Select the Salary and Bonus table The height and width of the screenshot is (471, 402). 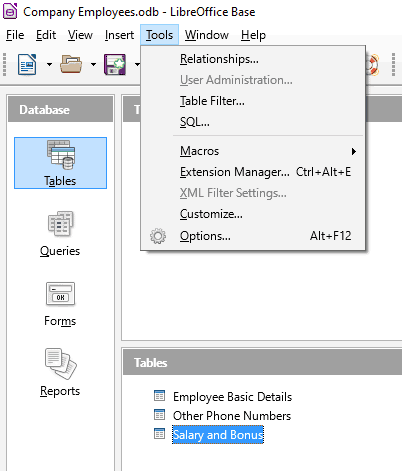218,435
